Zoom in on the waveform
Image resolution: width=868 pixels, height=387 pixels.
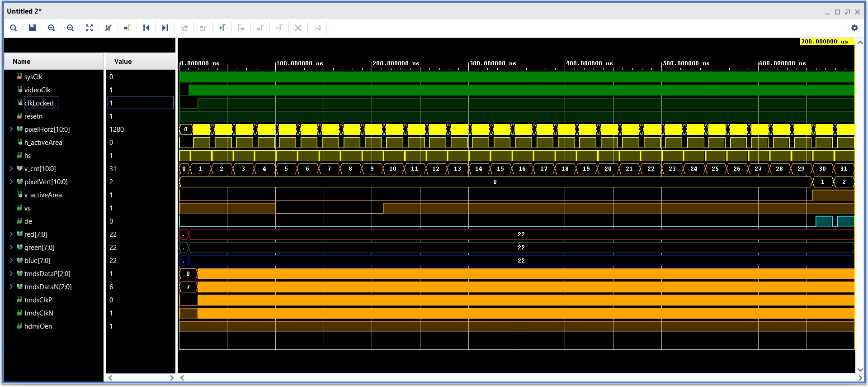coord(52,28)
